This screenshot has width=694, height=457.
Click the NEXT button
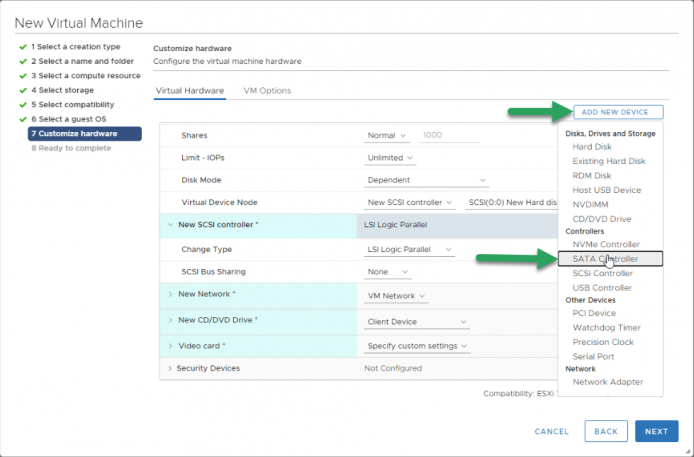tap(656, 431)
